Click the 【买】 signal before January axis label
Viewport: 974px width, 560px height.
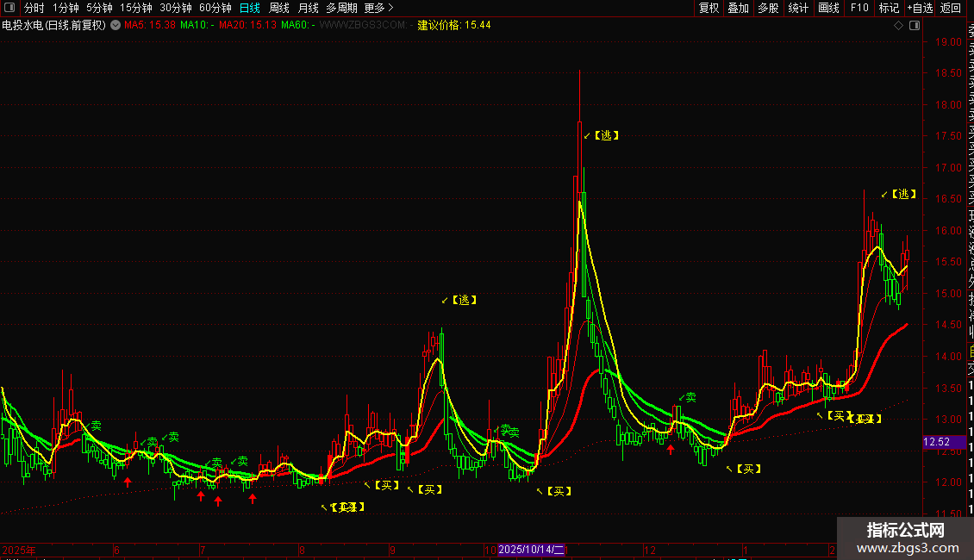coord(748,469)
